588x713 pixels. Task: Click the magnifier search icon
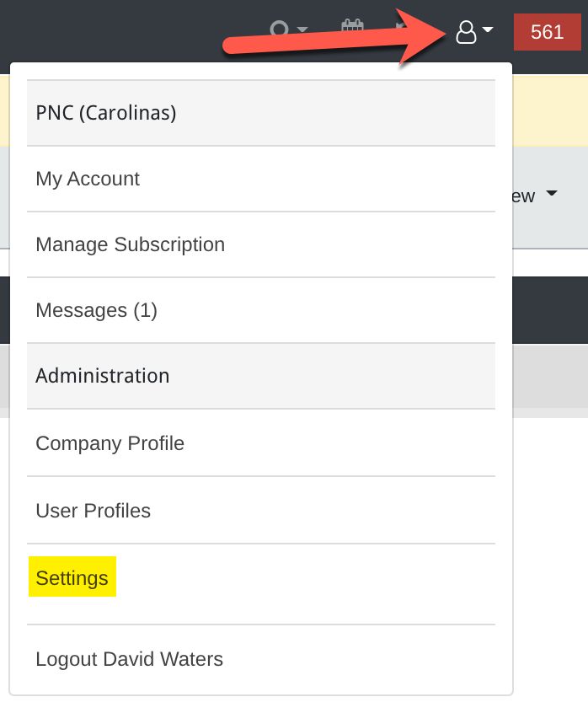point(279,29)
